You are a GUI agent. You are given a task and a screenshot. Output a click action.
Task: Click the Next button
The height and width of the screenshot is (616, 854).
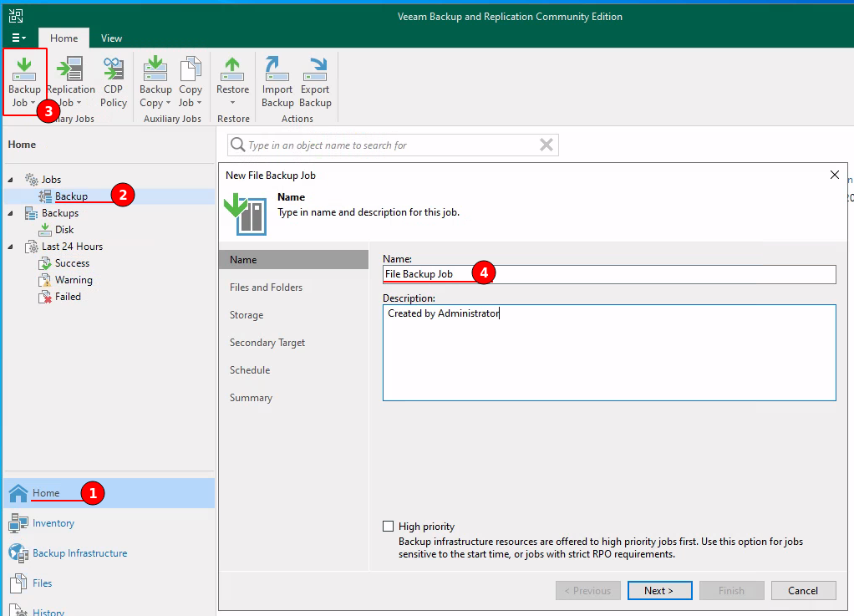tap(659, 590)
